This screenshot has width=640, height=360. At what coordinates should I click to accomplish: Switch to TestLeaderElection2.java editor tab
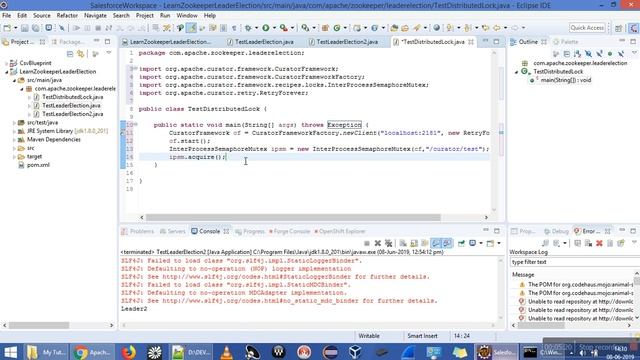coord(347,42)
